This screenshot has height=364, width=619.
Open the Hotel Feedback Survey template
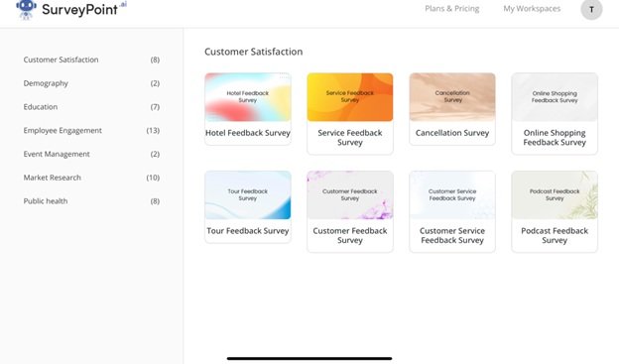pos(248,109)
